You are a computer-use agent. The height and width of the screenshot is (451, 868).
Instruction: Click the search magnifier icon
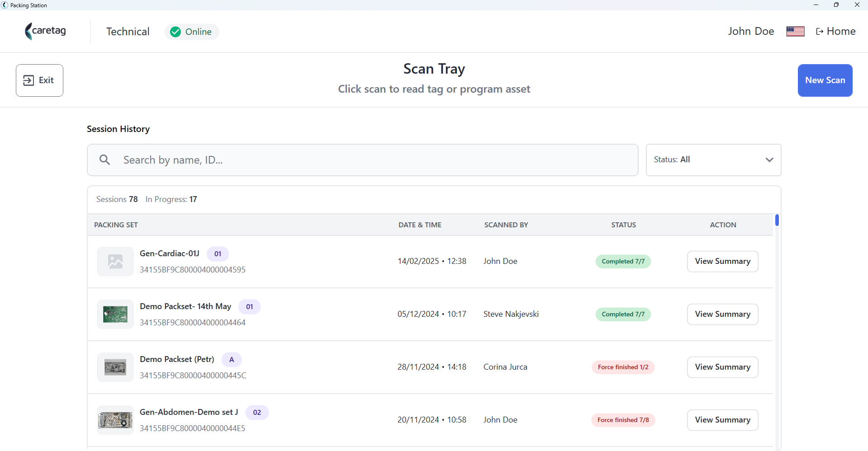[104, 160]
